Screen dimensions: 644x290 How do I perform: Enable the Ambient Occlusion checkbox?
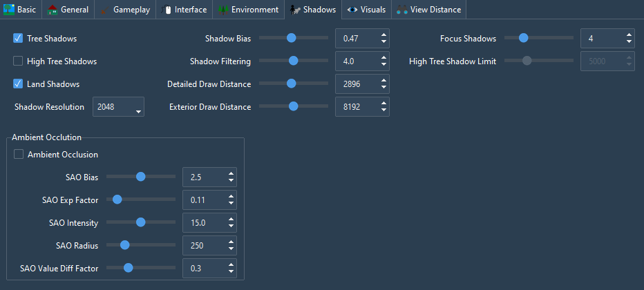pyautogui.click(x=19, y=154)
